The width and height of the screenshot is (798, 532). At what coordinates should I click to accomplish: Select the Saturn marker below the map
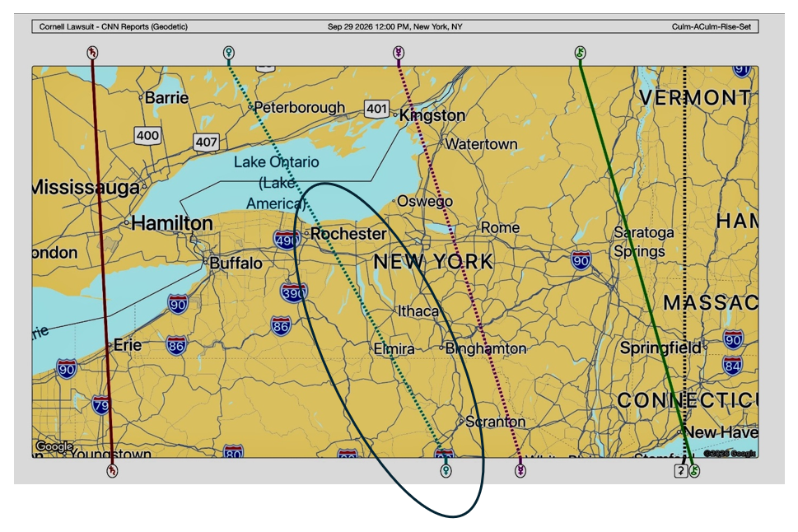coord(112,471)
